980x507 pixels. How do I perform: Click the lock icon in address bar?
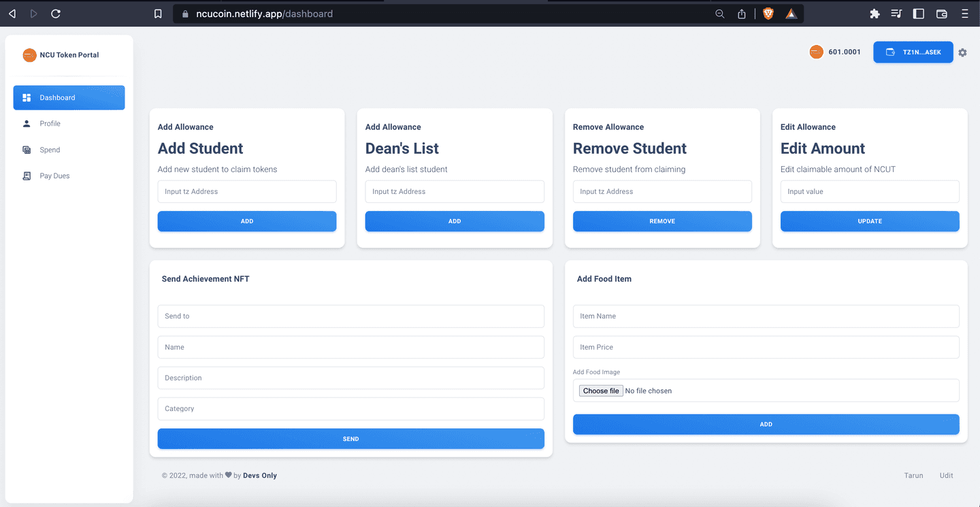(x=184, y=14)
